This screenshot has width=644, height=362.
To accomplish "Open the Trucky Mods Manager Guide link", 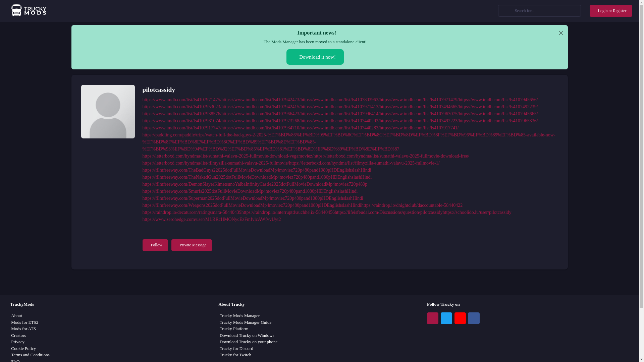I will 246,322.
